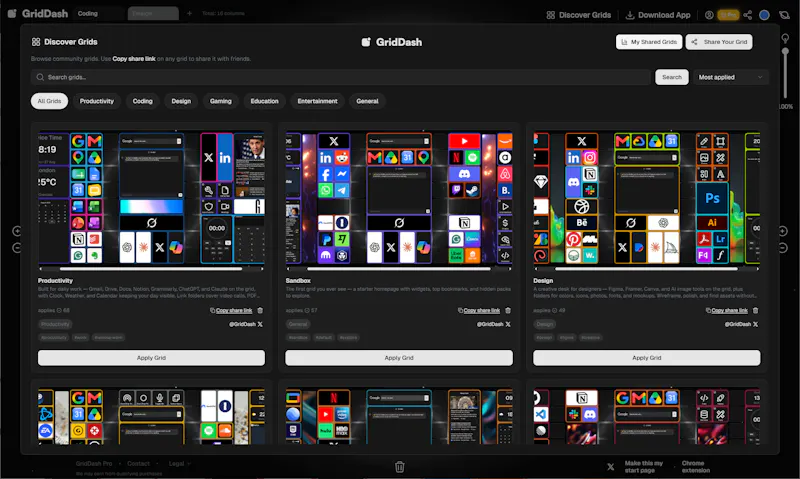Click the LinkedIn icon in Productivity preview
The width and height of the screenshot is (800, 479).
pyautogui.click(x=225, y=158)
